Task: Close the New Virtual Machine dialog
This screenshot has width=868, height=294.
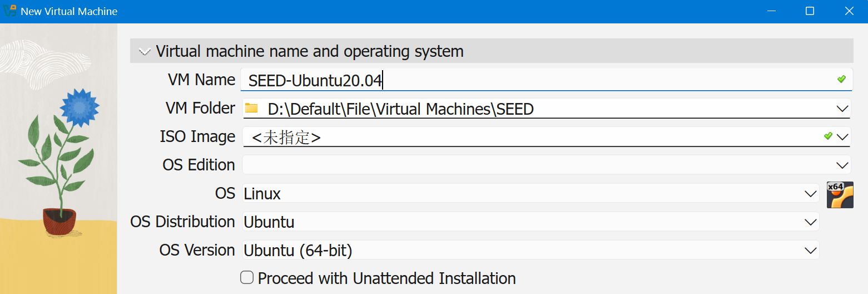Action: point(849,11)
